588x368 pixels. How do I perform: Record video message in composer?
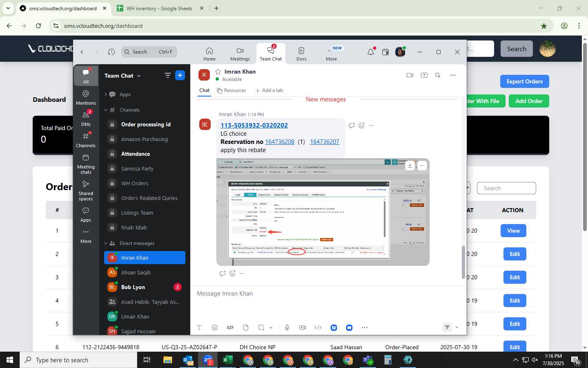click(x=303, y=328)
